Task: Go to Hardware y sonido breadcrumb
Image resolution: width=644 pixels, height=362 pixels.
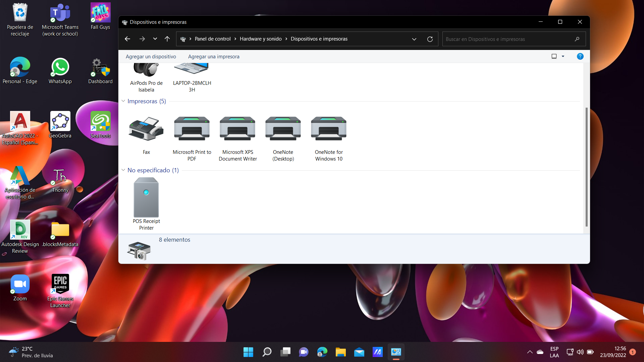Action: (x=260, y=39)
